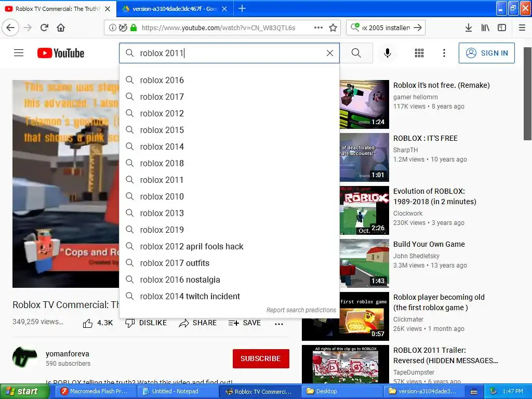
Task: Select suggestion 'roblox 2017'
Action: click(x=229, y=97)
